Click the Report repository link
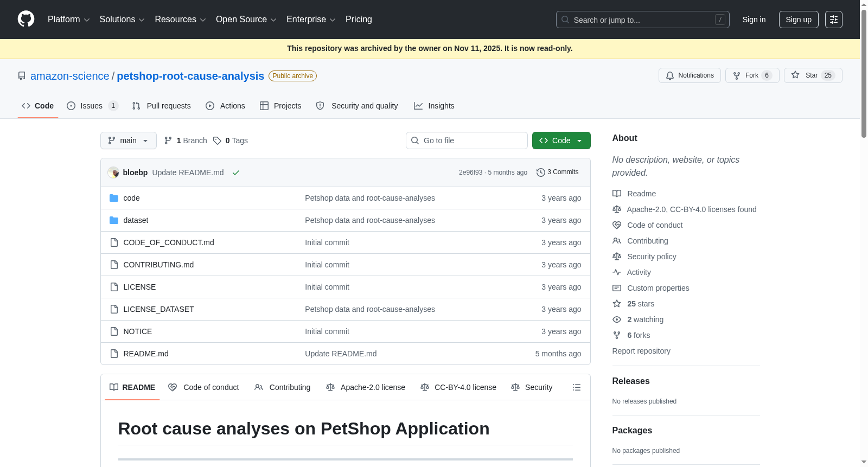 click(641, 351)
